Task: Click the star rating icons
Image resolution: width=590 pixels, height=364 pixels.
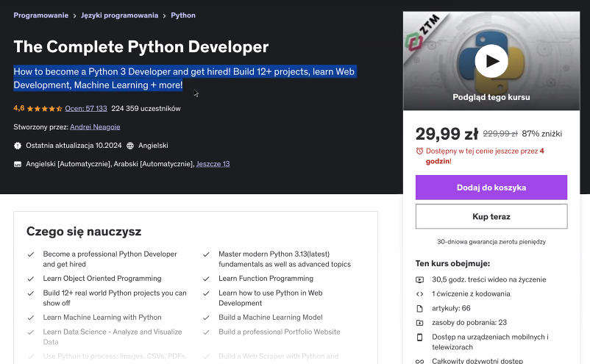Action: (44, 109)
